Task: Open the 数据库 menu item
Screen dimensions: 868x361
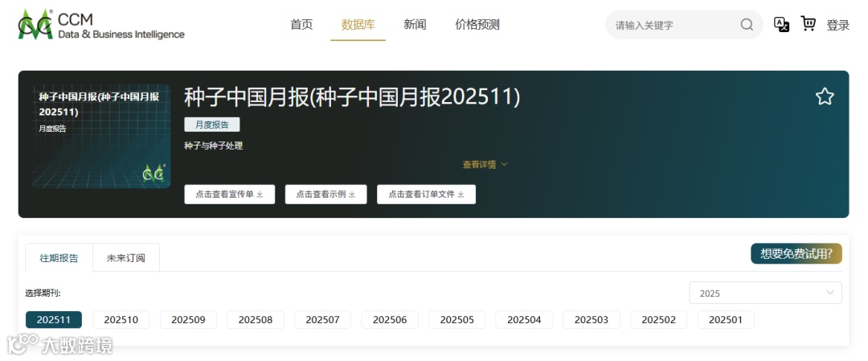Action: [x=358, y=24]
